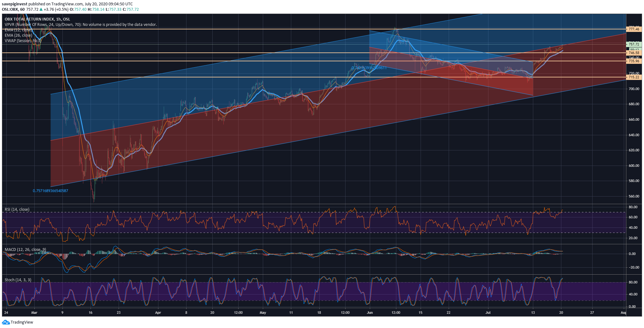
Task: Click the TradingView cloud logo icon
Action: (x=6, y=322)
